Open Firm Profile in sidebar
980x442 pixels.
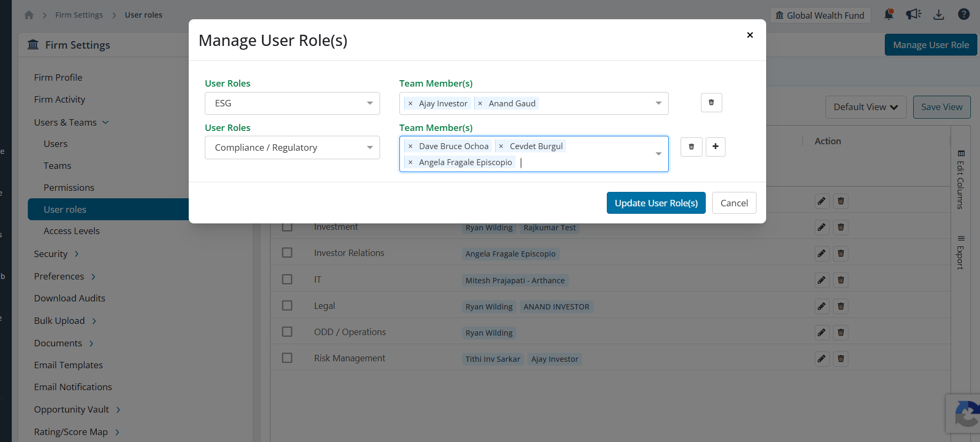(x=58, y=77)
